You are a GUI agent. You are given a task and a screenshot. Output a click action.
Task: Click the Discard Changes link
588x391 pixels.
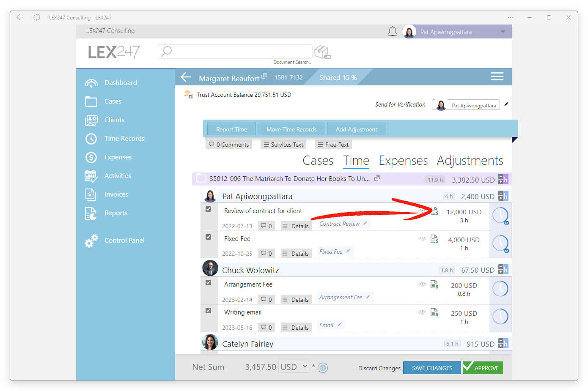point(379,368)
